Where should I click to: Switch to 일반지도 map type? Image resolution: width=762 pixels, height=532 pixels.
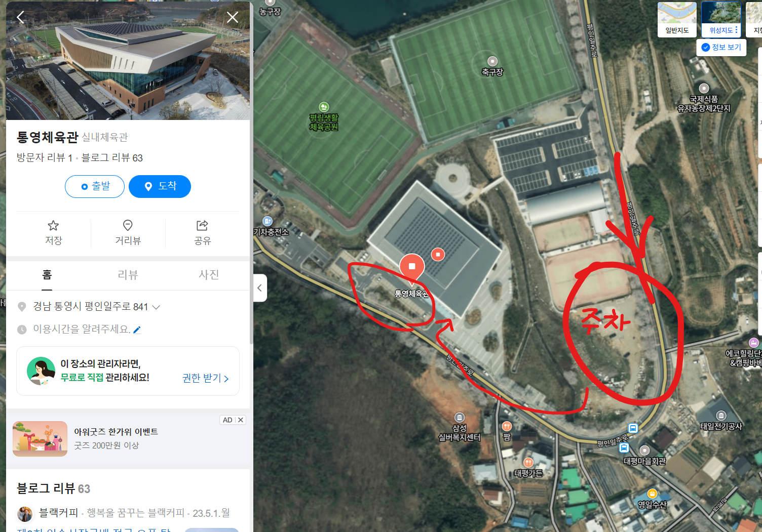[677, 19]
